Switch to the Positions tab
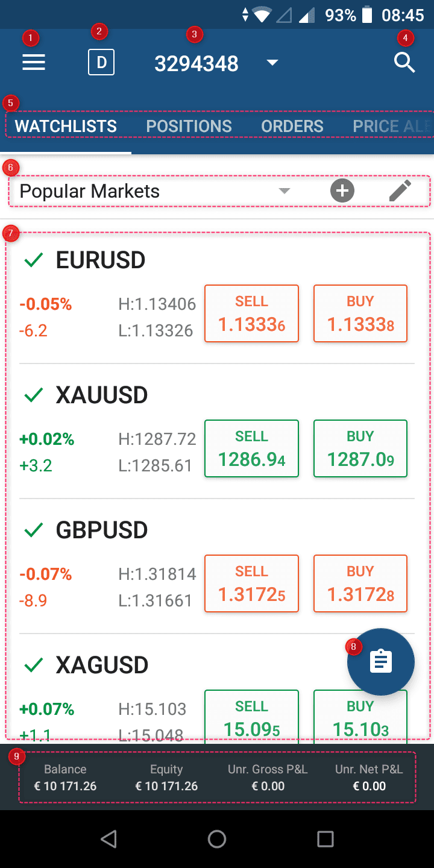434x868 pixels. tap(189, 126)
